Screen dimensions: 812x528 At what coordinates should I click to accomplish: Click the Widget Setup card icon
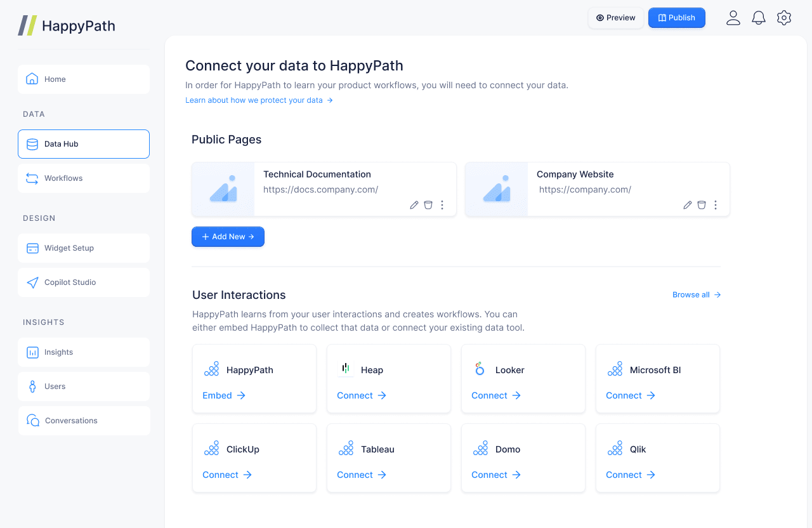click(x=32, y=248)
